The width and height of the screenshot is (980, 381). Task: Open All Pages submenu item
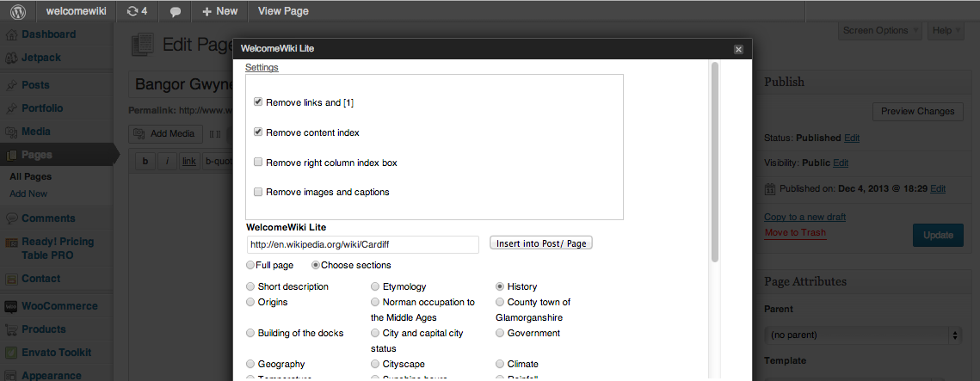coord(31,177)
